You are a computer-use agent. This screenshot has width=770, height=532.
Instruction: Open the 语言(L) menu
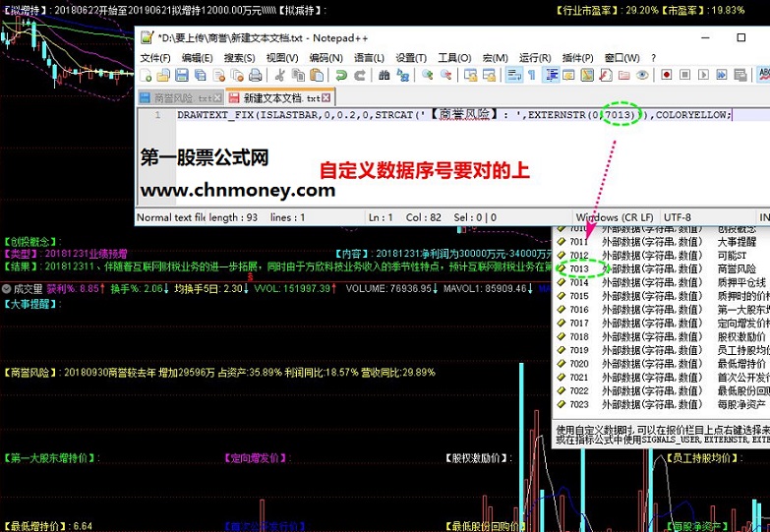[x=370, y=58]
